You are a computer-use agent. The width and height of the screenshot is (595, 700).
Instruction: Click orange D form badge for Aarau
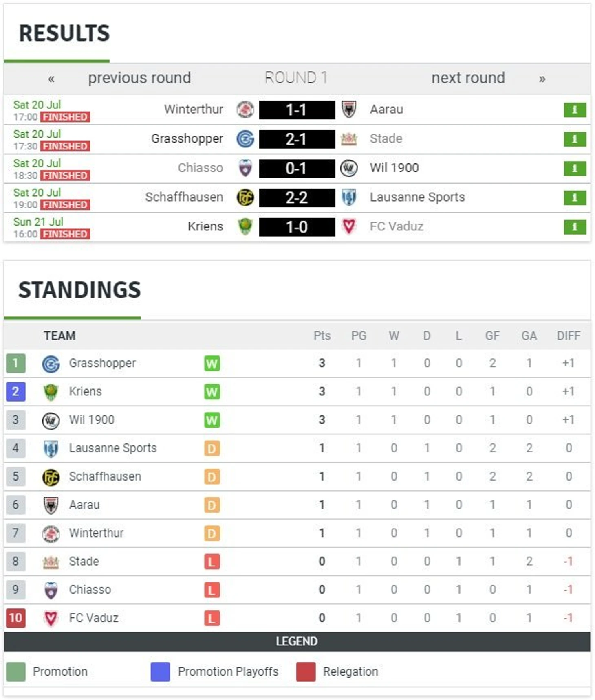point(212,505)
